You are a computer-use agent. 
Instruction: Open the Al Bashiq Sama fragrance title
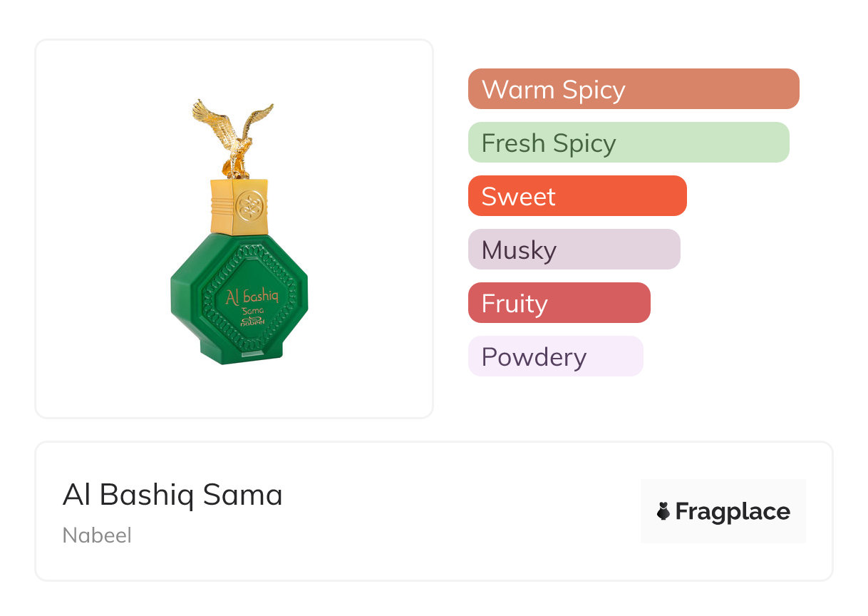click(172, 495)
